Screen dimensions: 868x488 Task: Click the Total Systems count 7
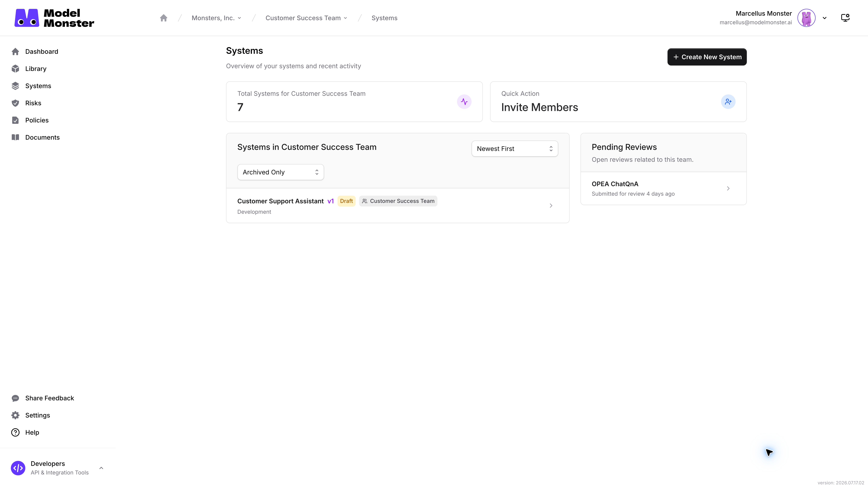pos(240,107)
